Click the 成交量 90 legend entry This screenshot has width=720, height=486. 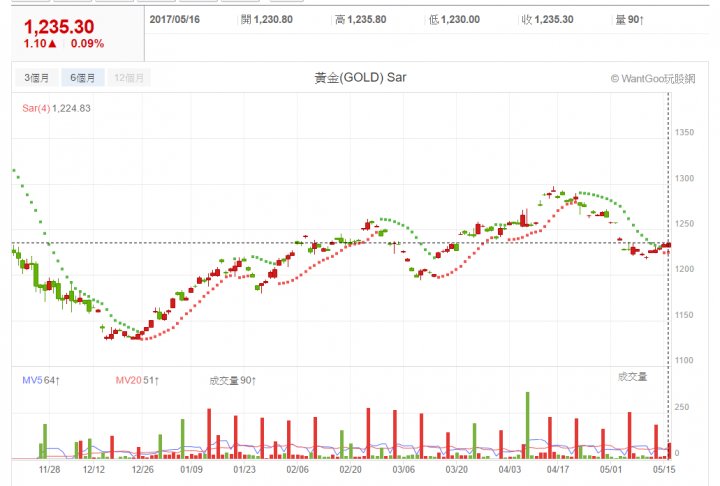[233, 380]
